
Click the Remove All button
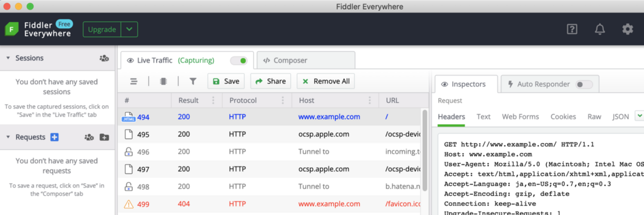[x=326, y=81]
